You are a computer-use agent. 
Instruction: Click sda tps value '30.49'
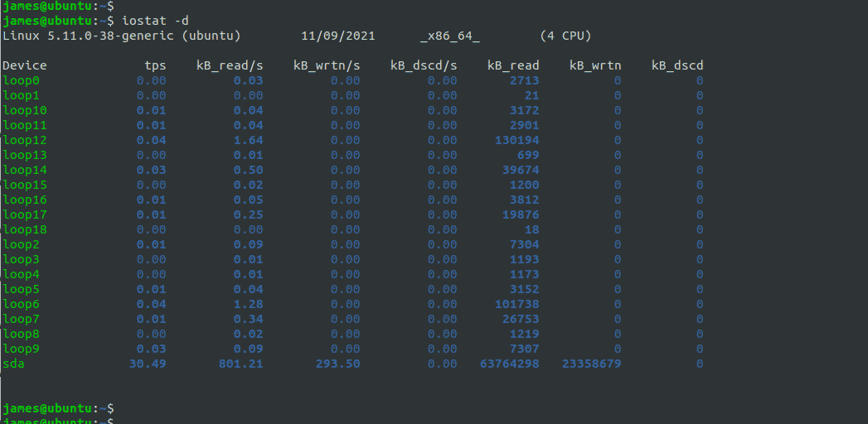click(148, 364)
